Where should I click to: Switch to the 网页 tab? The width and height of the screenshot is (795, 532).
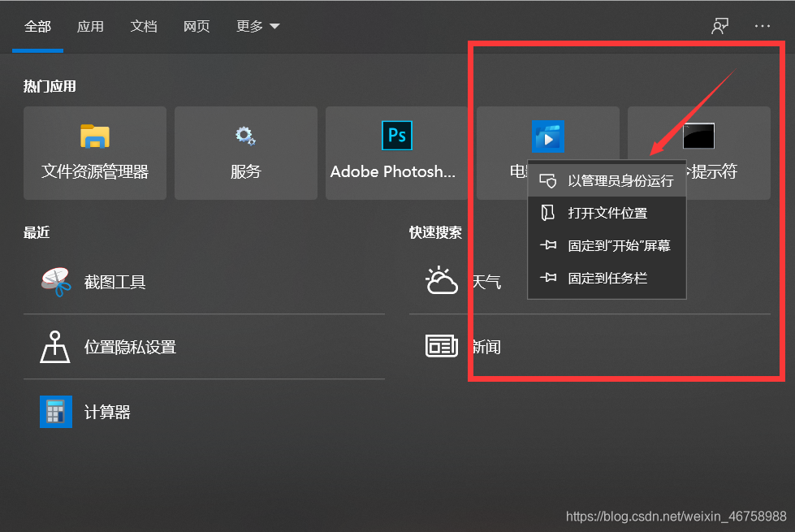coord(197,26)
